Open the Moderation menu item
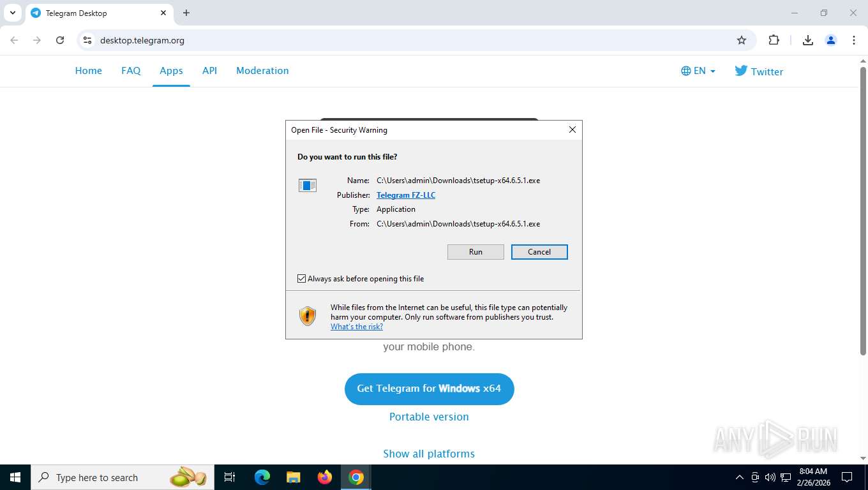 click(x=262, y=71)
